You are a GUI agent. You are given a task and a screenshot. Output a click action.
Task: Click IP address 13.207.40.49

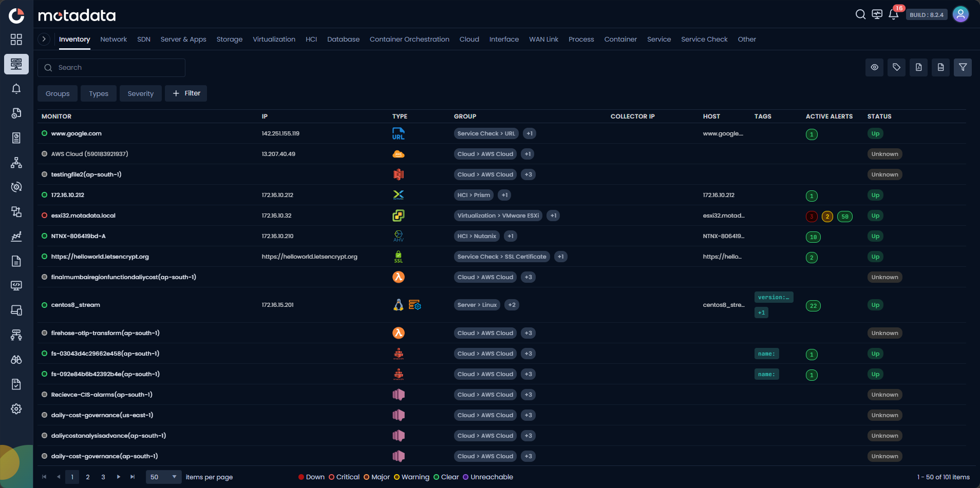pos(278,154)
